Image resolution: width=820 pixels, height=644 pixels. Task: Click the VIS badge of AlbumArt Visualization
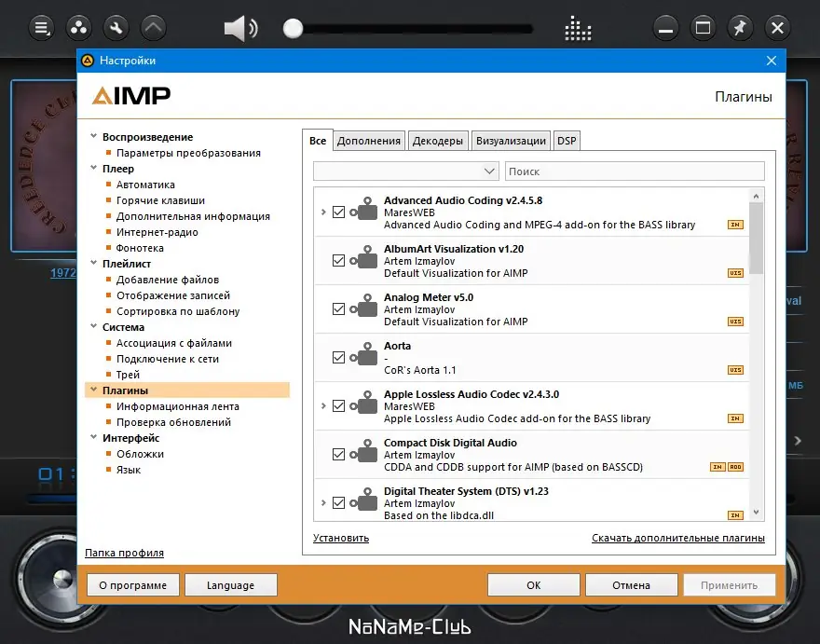(x=735, y=273)
